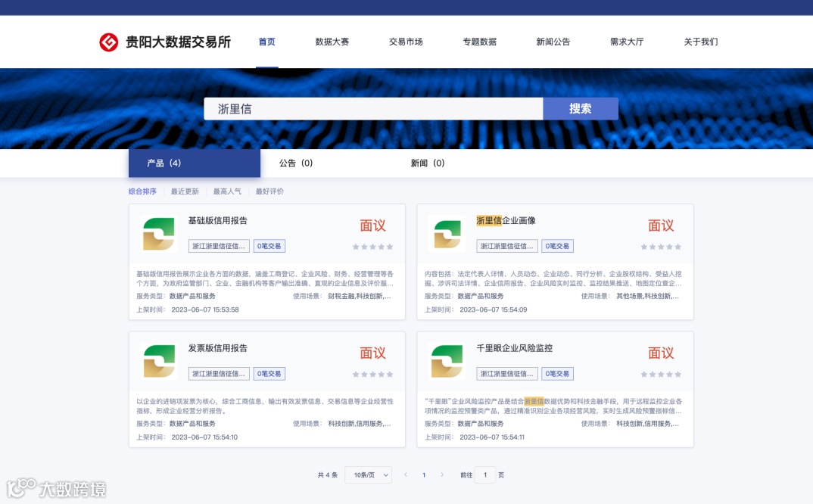Image resolution: width=813 pixels, height=504 pixels.
Task: Sort results by 最近更新
Action: point(185,191)
